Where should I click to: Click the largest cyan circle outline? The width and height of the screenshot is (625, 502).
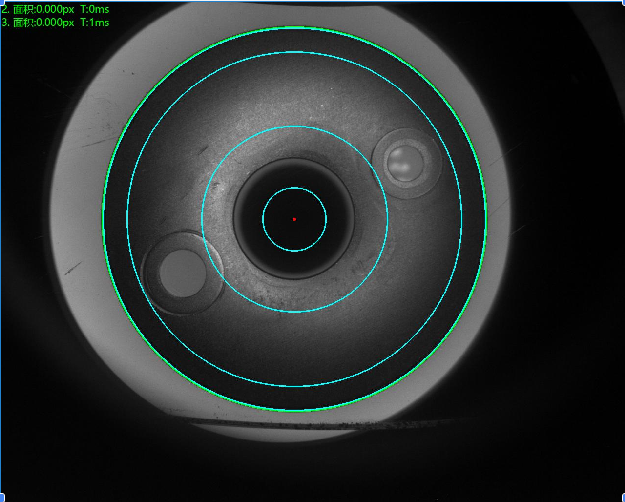point(294,51)
